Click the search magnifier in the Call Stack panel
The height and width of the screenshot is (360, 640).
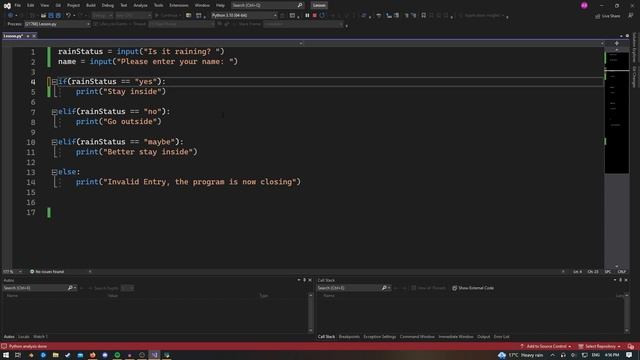point(384,288)
